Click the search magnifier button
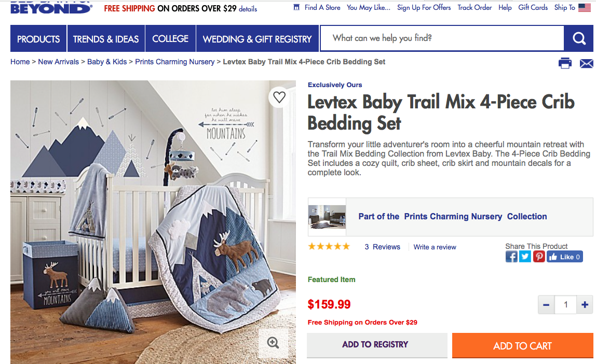 [x=578, y=38]
